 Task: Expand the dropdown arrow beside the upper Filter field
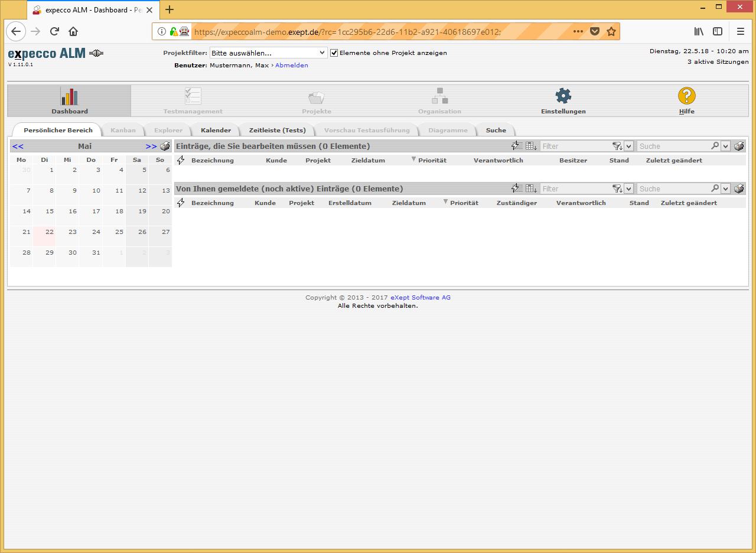tap(628, 147)
